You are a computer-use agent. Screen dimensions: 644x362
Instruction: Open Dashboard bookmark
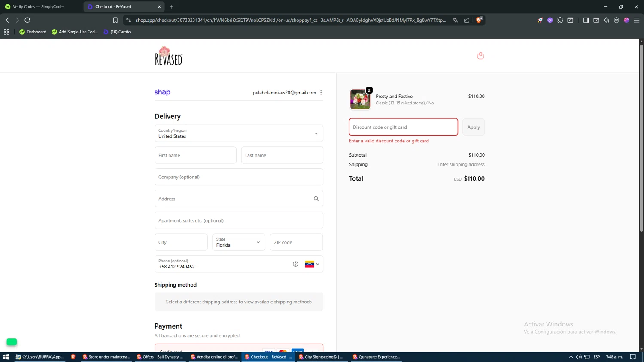point(33,32)
